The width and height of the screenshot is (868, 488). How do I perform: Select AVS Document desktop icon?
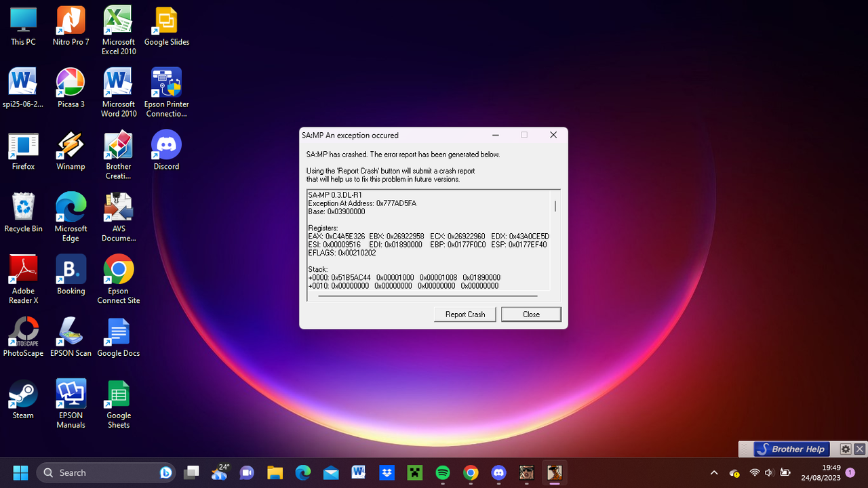pos(119,218)
